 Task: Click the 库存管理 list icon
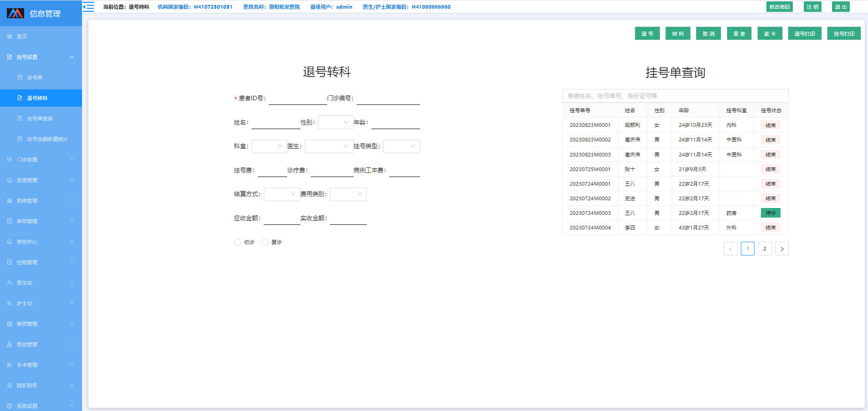tap(10, 221)
